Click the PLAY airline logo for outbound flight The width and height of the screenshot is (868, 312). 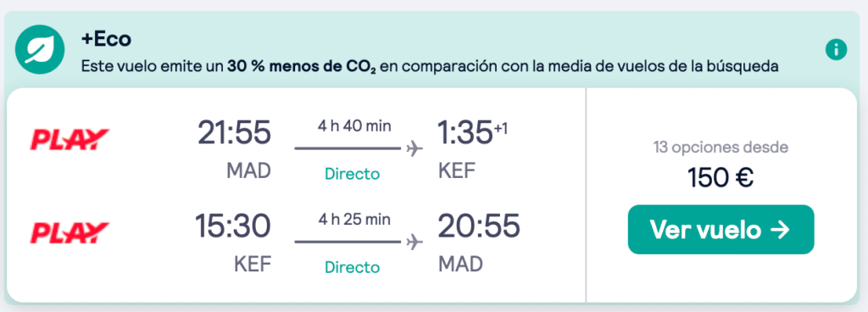coord(70,139)
